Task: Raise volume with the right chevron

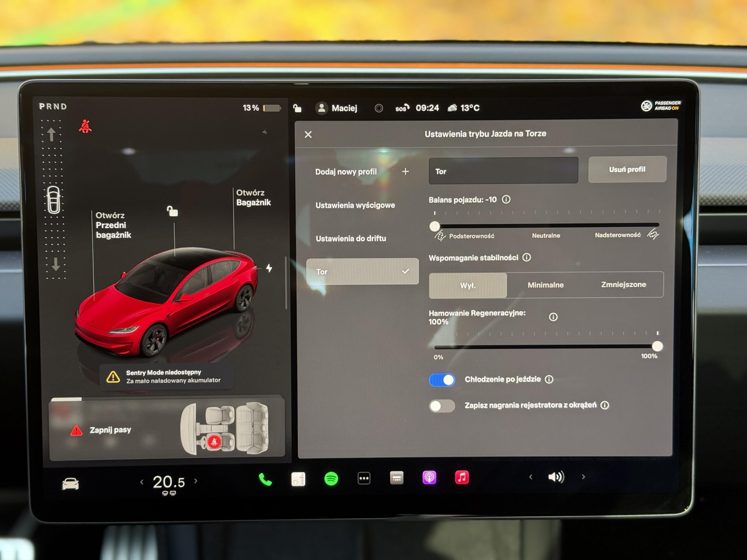Action: click(583, 477)
